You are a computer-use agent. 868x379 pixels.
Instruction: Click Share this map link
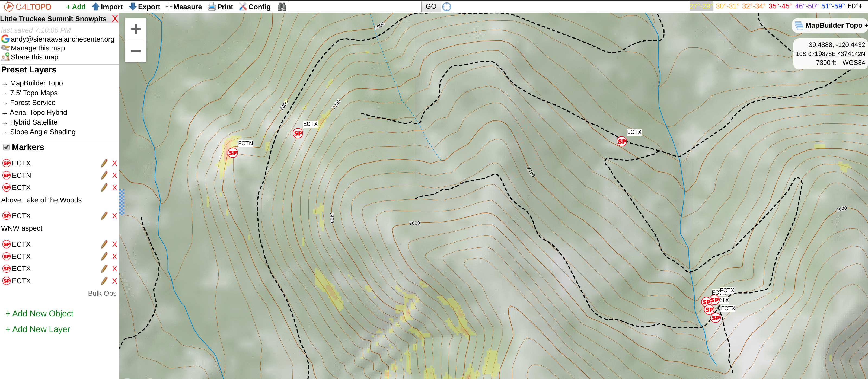click(x=34, y=57)
